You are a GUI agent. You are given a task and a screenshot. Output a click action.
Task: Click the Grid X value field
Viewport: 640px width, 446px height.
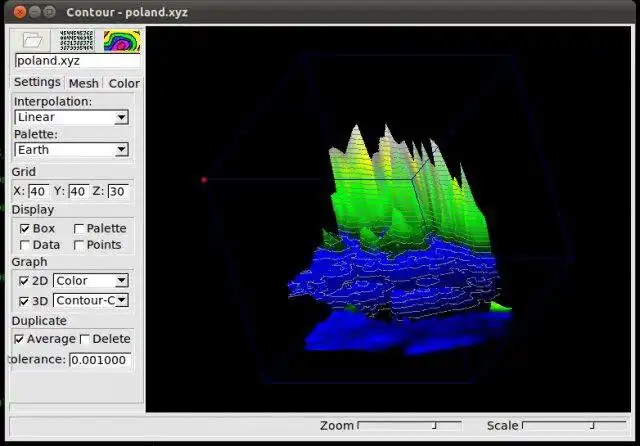38,191
